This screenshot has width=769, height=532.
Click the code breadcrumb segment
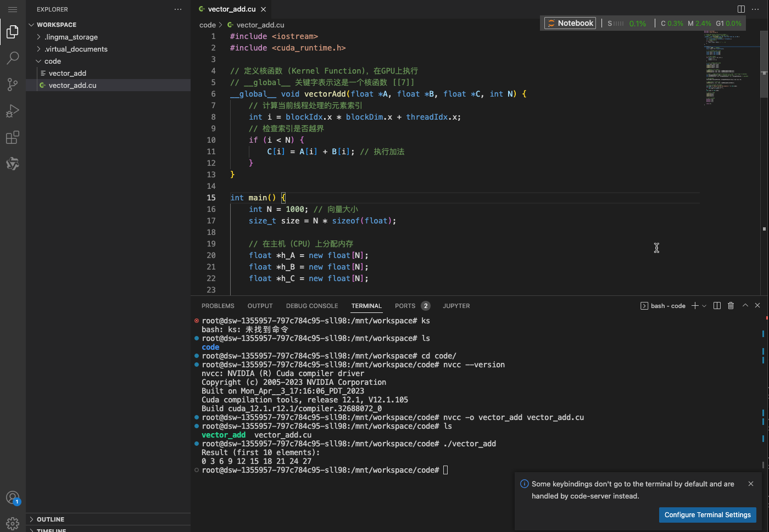tap(207, 25)
